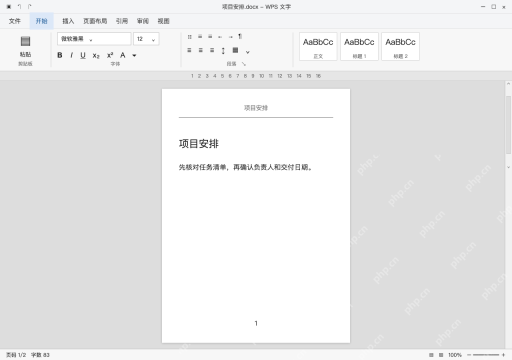Apply the 正文 style
The image size is (512, 360).
[318, 47]
